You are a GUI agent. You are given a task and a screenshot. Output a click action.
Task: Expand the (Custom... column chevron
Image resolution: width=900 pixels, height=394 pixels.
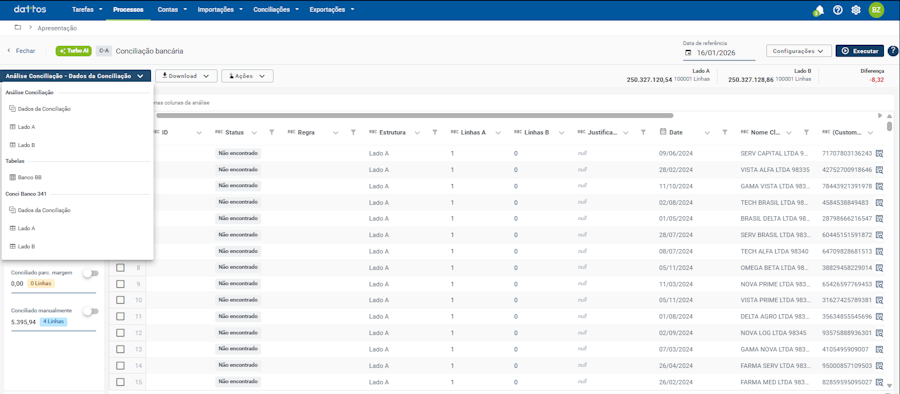tap(871, 133)
